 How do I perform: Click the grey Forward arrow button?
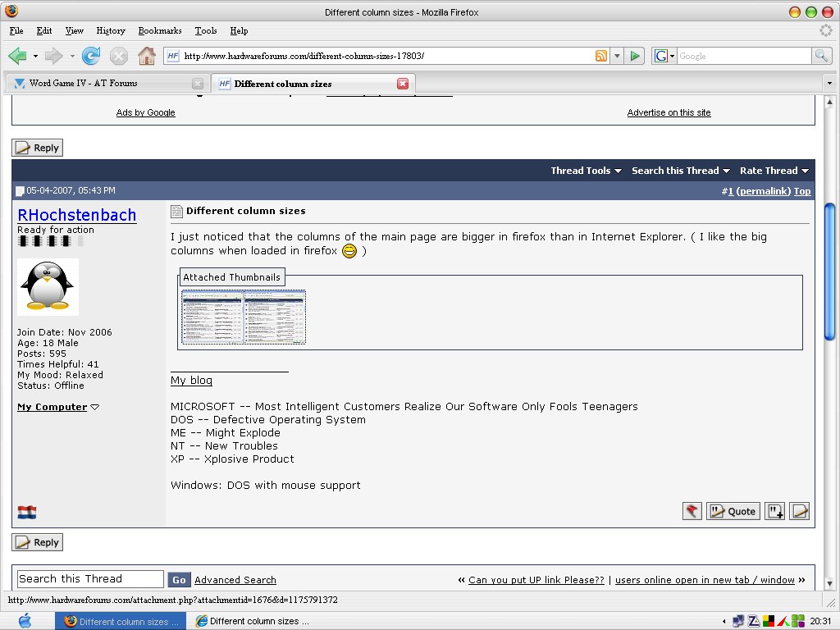pyautogui.click(x=53, y=56)
